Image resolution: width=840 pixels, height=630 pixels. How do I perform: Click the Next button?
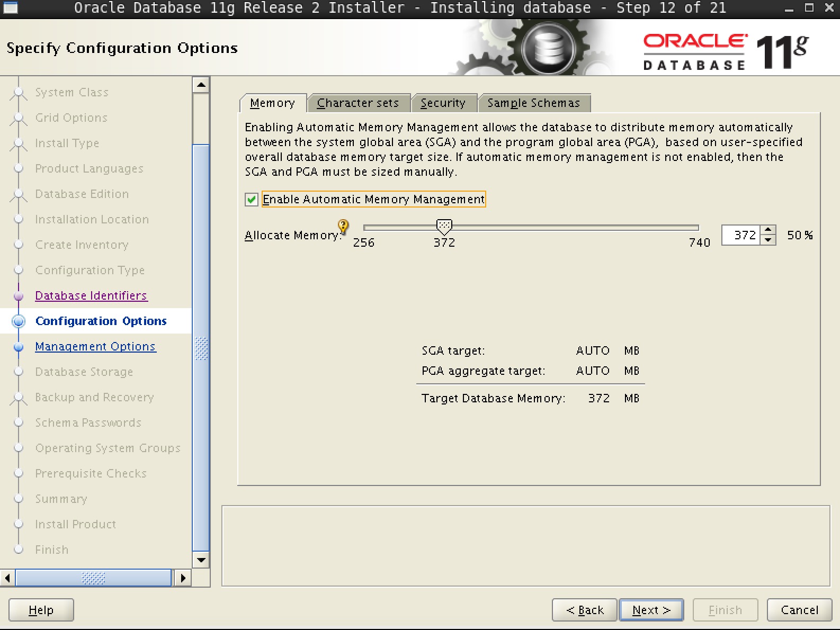(651, 610)
